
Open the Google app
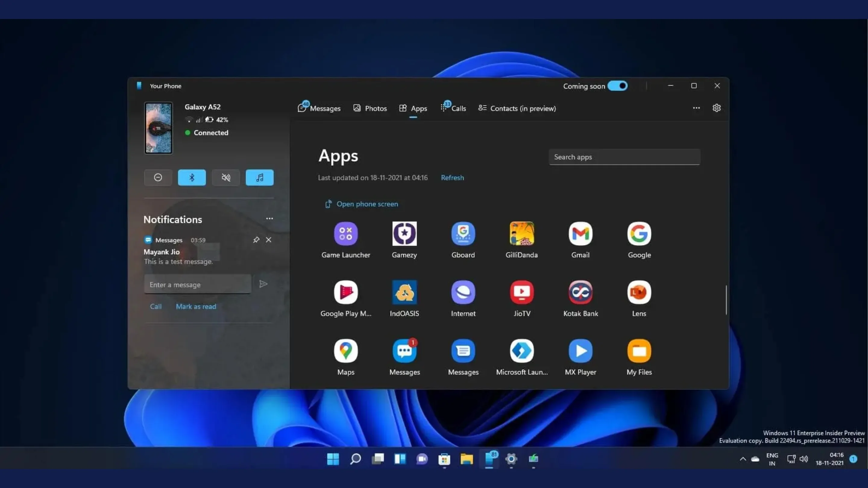coord(639,240)
